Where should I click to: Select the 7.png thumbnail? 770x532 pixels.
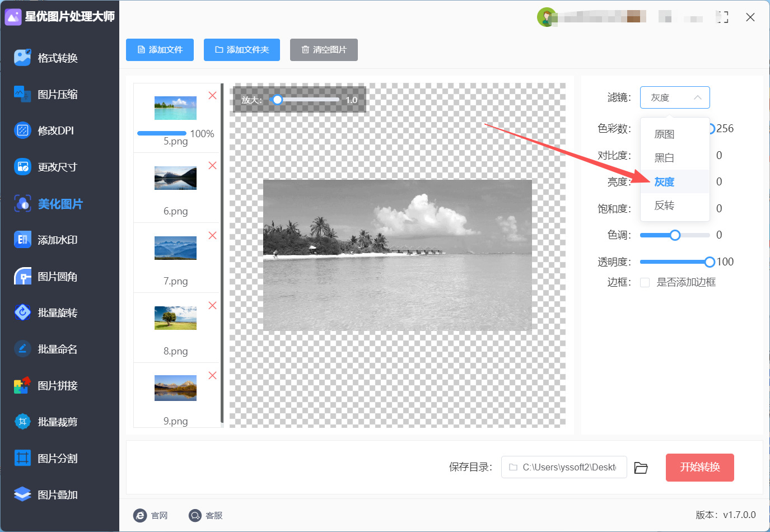point(175,248)
